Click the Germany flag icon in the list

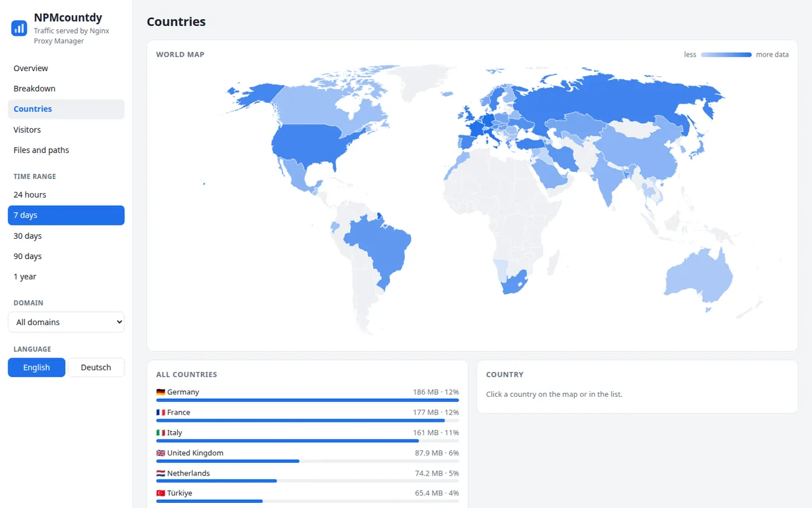point(160,392)
